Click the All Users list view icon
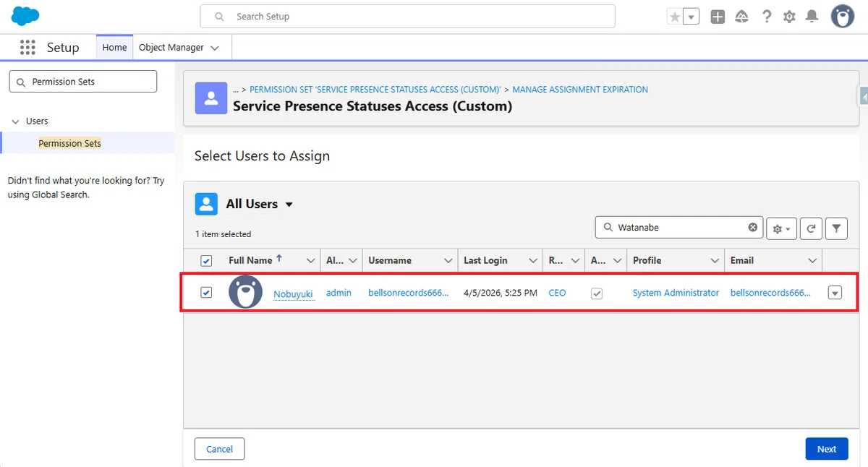868x467 pixels. [x=206, y=204]
